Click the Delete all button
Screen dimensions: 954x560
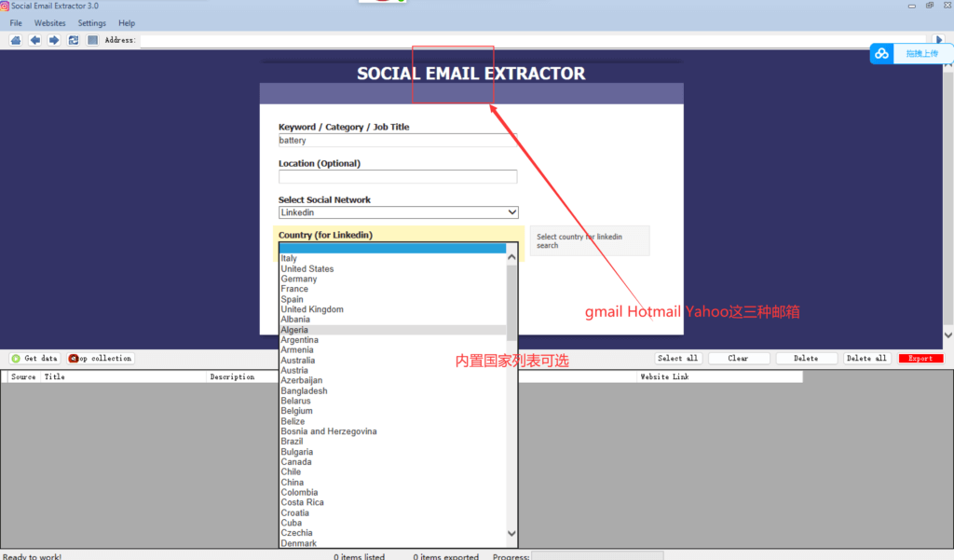[x=866, y=358]
